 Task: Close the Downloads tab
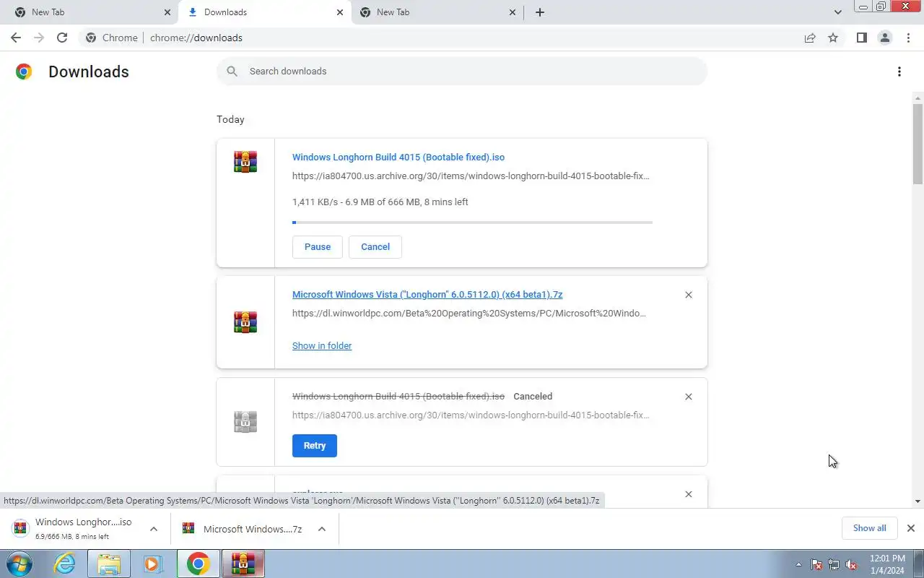[340, 12]
